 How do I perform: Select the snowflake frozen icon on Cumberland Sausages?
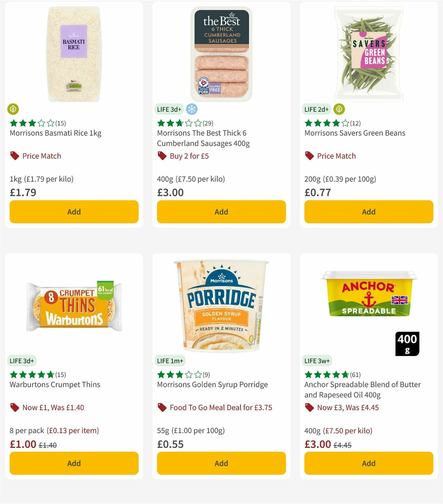(x=192, y=109)
